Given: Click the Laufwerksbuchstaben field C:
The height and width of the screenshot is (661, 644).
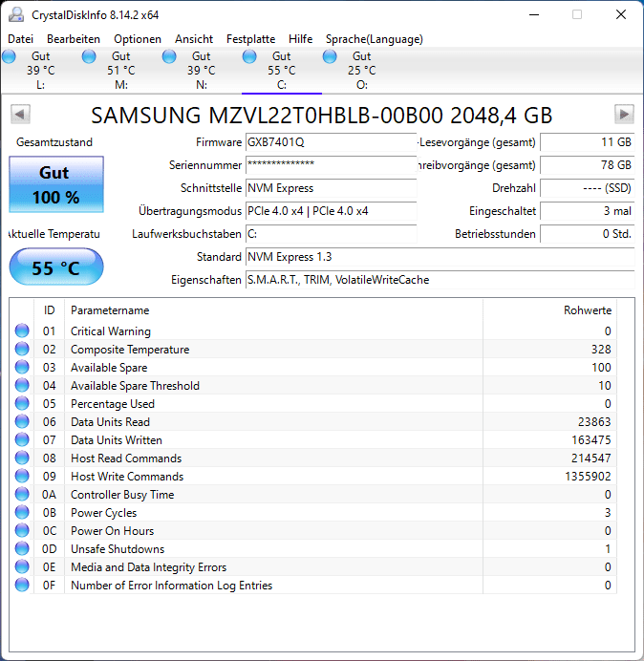Looking at the screenshot, I should point(331,234).
